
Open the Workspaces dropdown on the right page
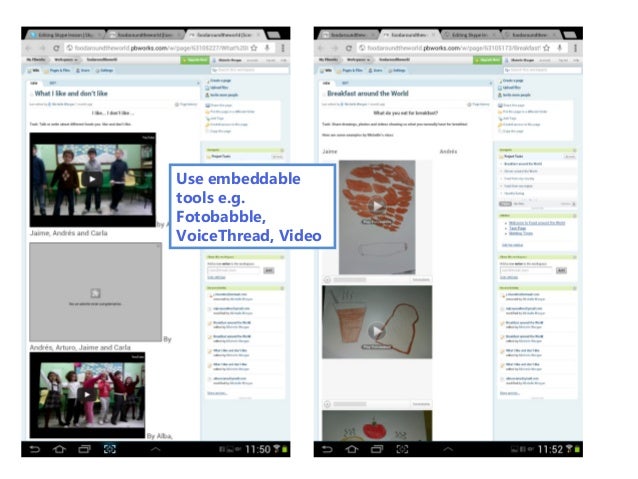pyautogui.click(x=358, y=60)
